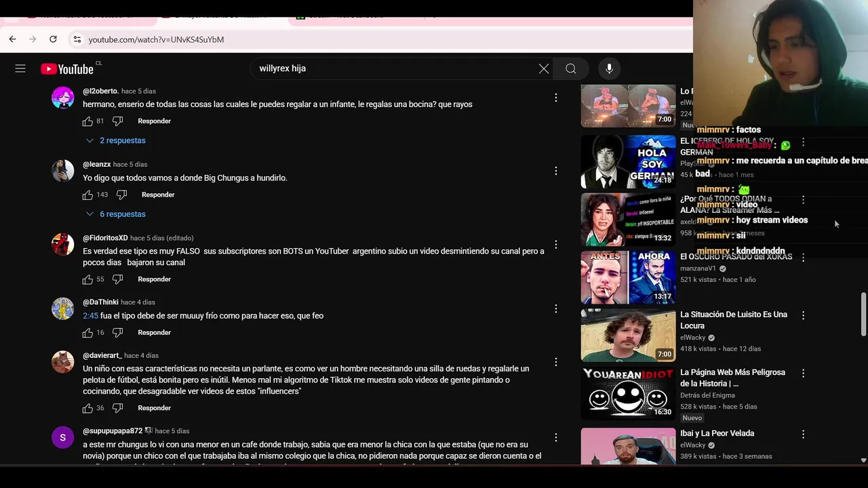Open the YouTube hamburger guide menu

20,68
